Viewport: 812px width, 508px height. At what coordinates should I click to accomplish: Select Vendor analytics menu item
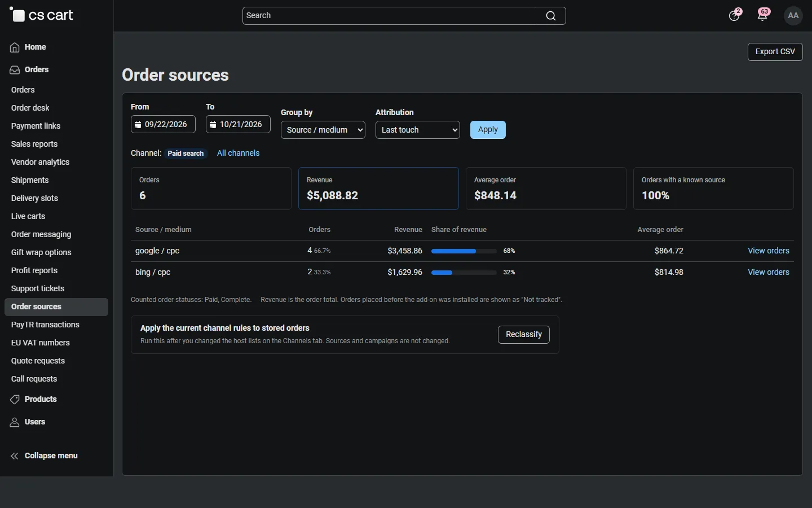(x=41, y=162)
